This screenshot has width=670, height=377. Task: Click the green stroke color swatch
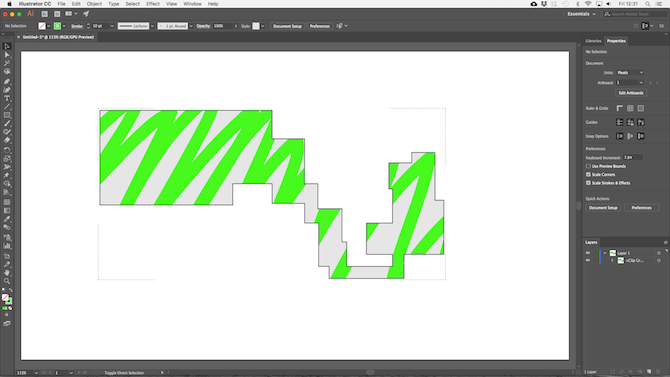pyautogui.click(x=57, y=26)
